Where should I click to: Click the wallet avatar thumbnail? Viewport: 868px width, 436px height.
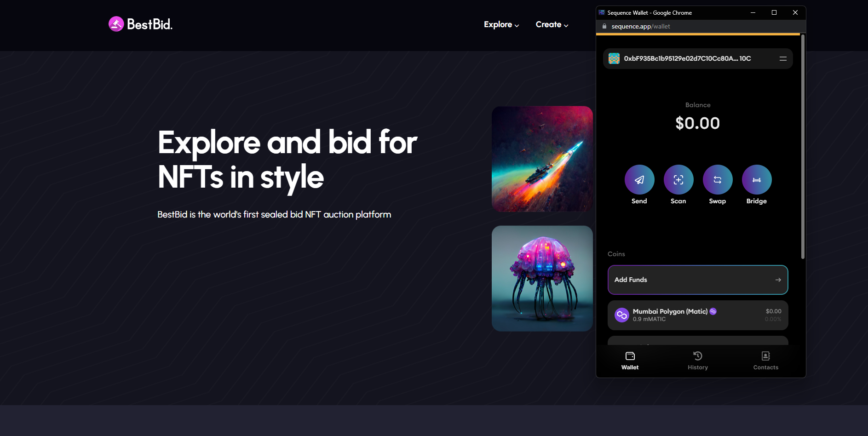click(615, 58)
